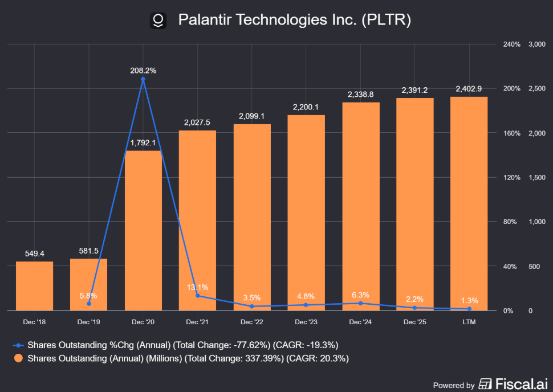
Task: Click the Dec '23 bar labeled 2,200.1
Action: click(306, 213)
